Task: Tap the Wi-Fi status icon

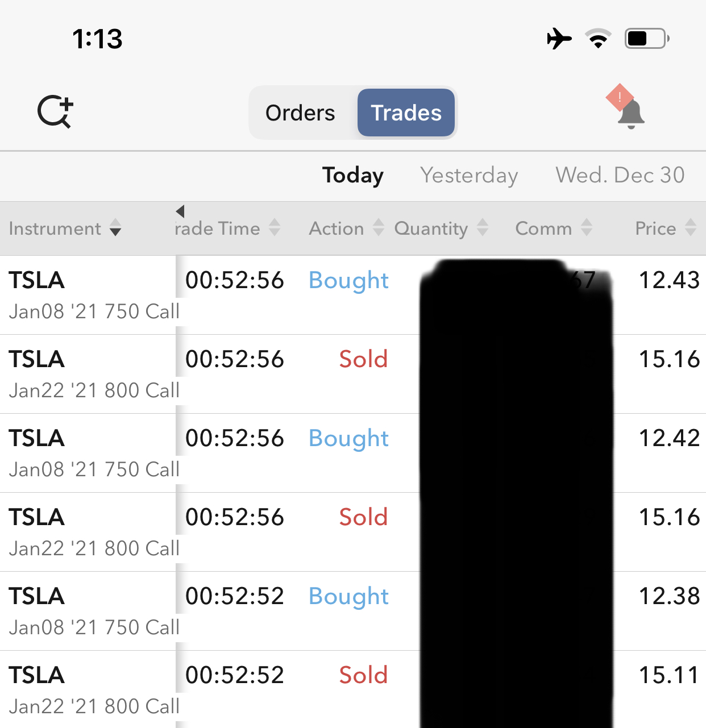Action: pos(598,39)
